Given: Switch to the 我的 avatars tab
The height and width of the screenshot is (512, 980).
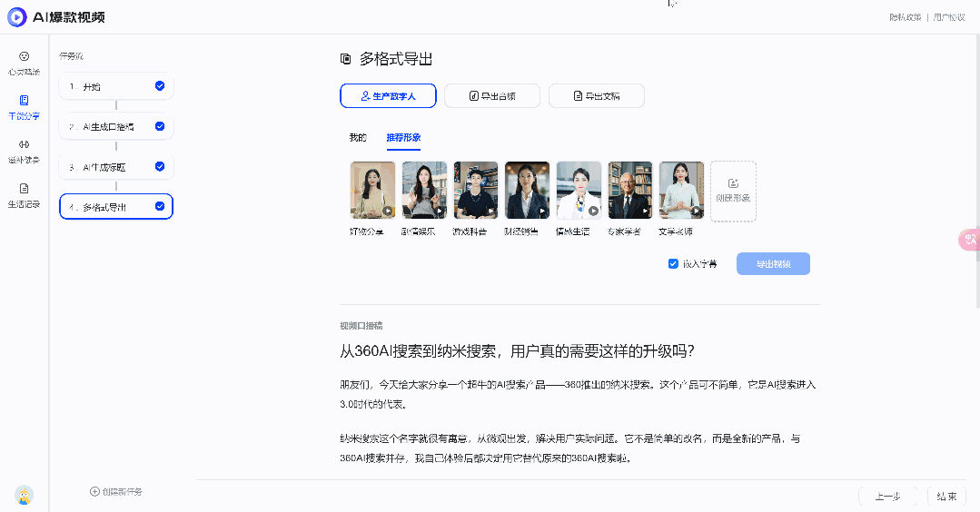Looking at the screenshot, I should click(358, 137).
